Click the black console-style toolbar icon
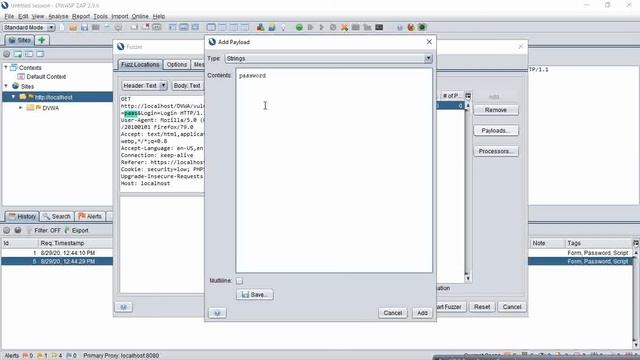The image size is (640, 360). pyautogui.click(x=379, y=27)
